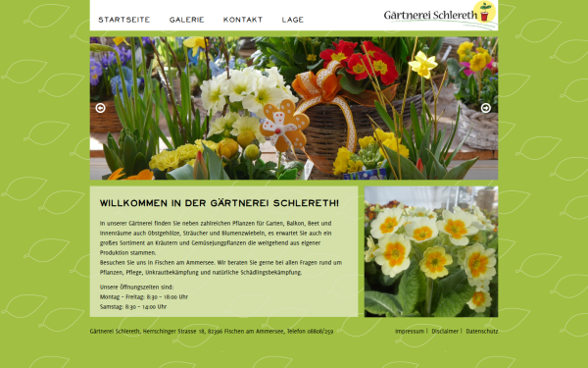Click the yellow primrose photo
The image size is (588, 368).
[431, 251]
